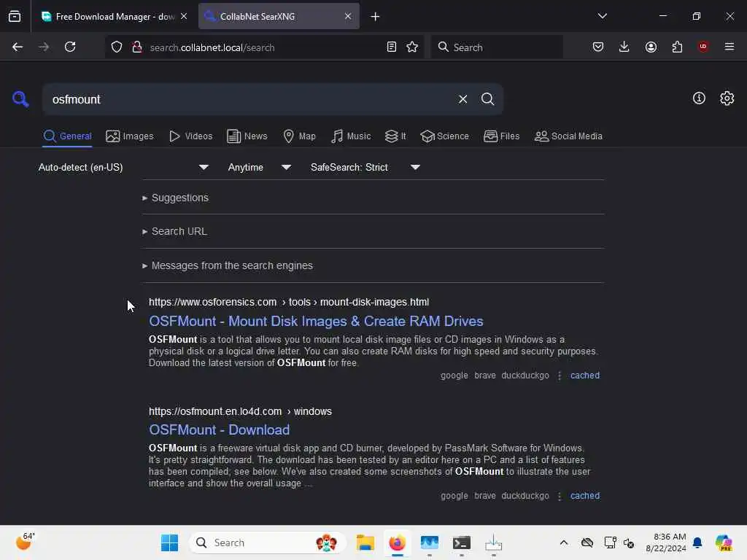Close the CollabNet SearXNG tab

tap(348, 16)
